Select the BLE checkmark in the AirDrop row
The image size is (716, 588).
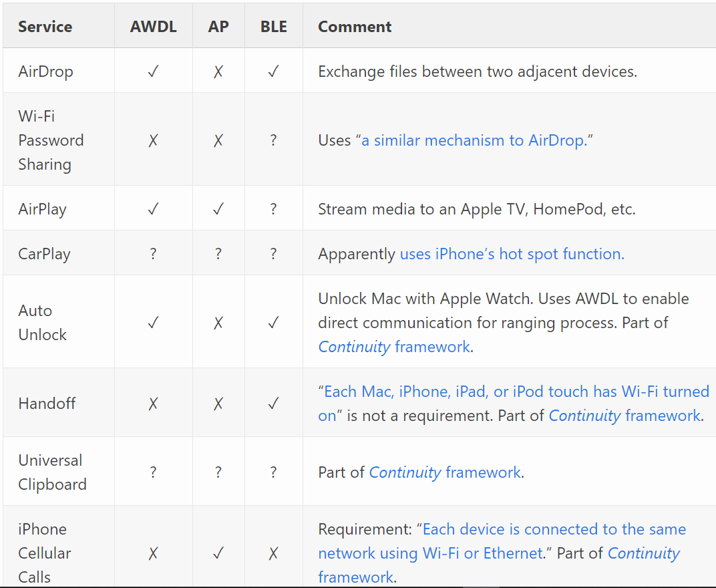(273, 71)
